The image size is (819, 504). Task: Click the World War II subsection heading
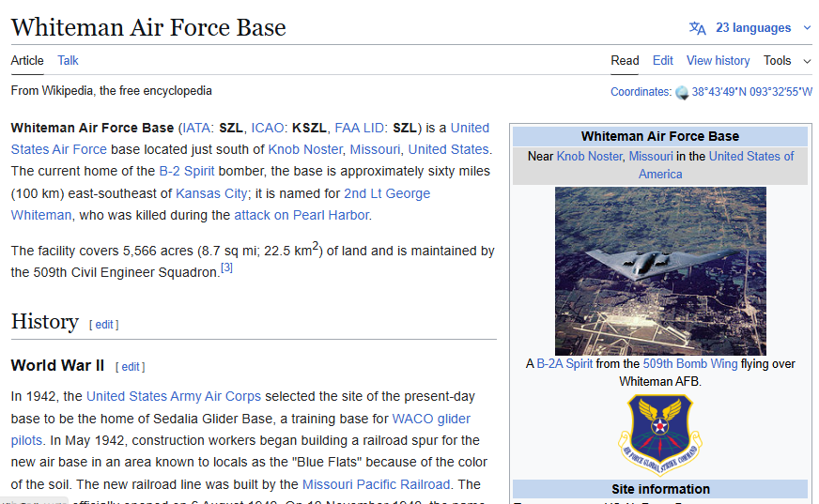[57, 366]
